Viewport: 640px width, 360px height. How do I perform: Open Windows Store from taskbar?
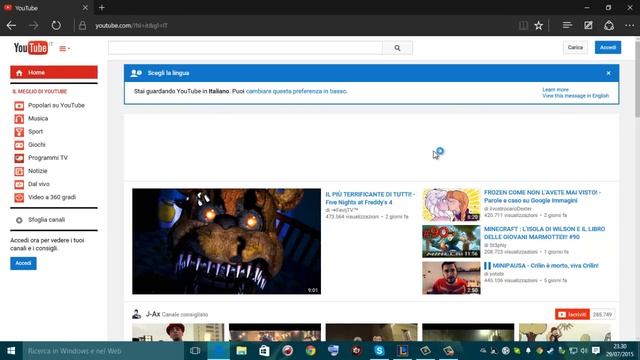264,351
